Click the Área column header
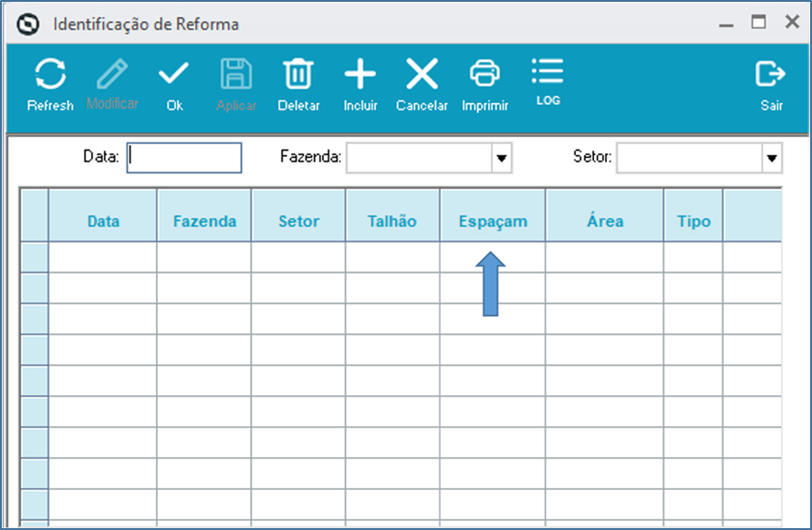Screen dimensions: 812x530 (605, 215)
